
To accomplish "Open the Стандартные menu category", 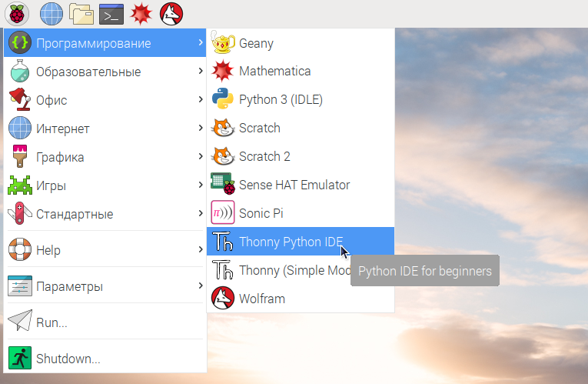I will click(105, 214).
